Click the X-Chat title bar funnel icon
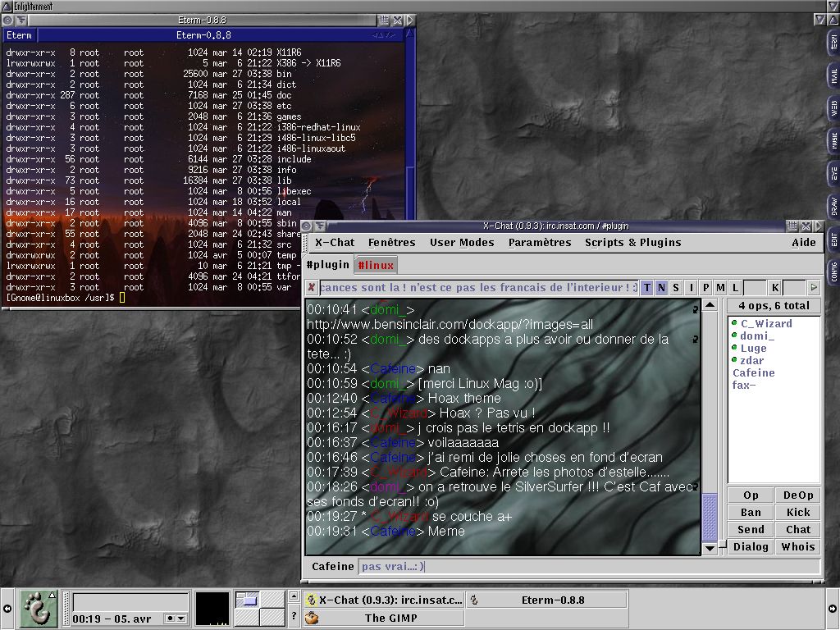840x630 pixels. click(320, 226)
